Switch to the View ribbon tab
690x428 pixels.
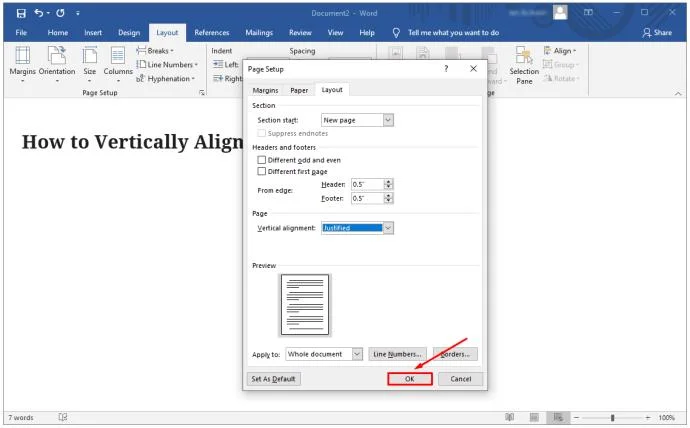coord(335,33)
